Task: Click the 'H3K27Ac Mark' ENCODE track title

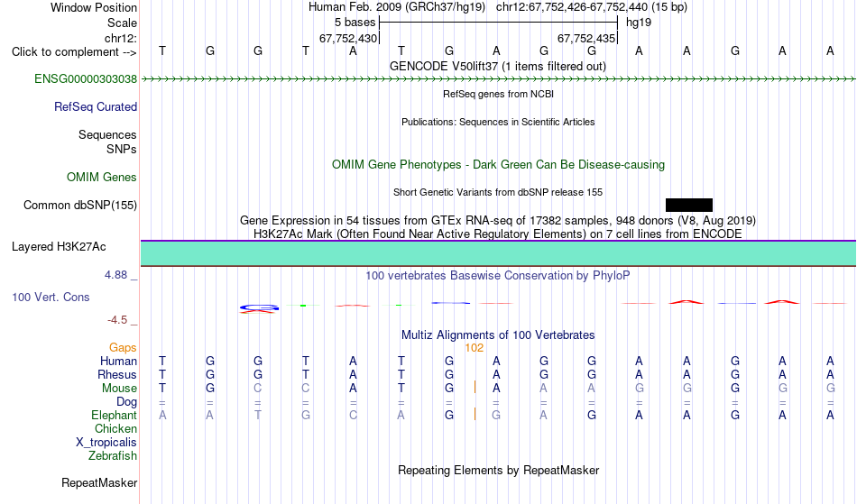Action: (x=498, y=234)
